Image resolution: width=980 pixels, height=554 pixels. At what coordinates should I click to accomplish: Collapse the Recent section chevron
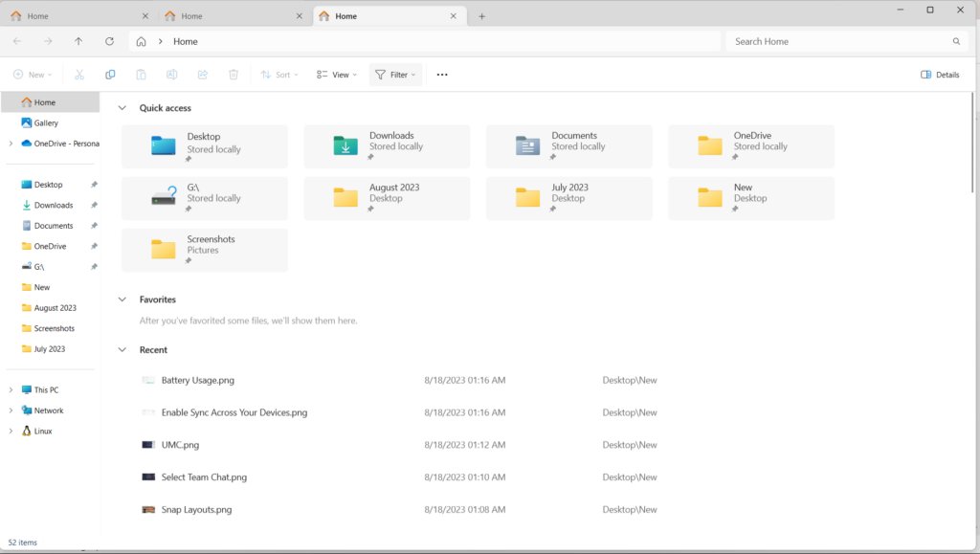coord(122,350)
